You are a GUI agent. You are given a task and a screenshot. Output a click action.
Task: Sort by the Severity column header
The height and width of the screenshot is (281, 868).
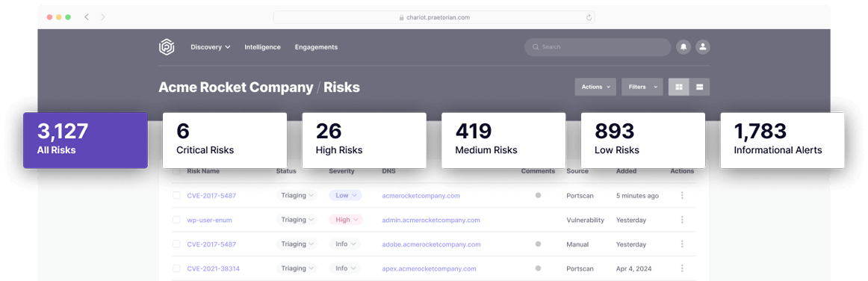[x=341, y=171]
